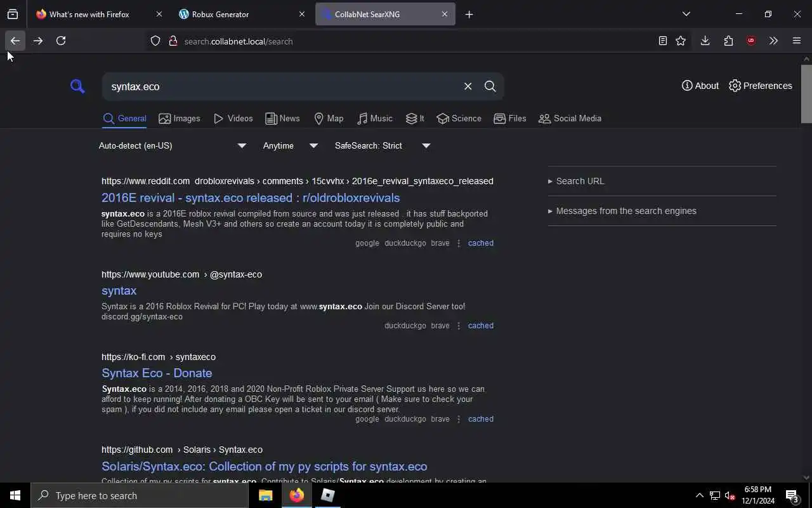Screen dimensions: 812x508
Task: List all tabs dropdown arrow
Action: tap(686, 14)
